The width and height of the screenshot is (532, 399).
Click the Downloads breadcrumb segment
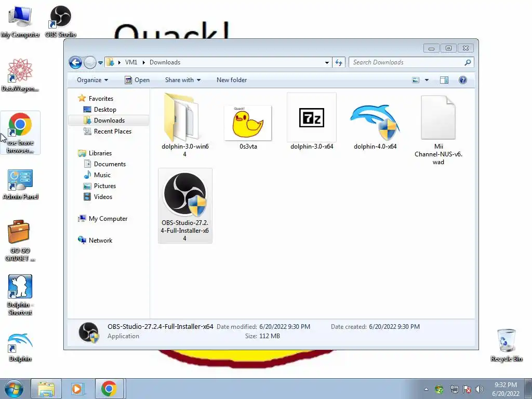(x=165, y=62)
